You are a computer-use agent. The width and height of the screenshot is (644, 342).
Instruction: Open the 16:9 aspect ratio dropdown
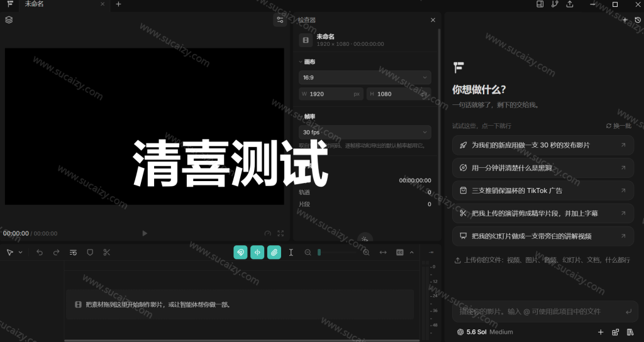coord(365,77)
